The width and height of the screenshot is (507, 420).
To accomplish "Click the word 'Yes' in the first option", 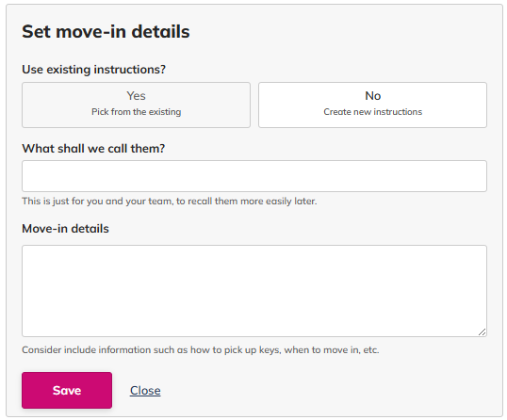I will point(136,96).
